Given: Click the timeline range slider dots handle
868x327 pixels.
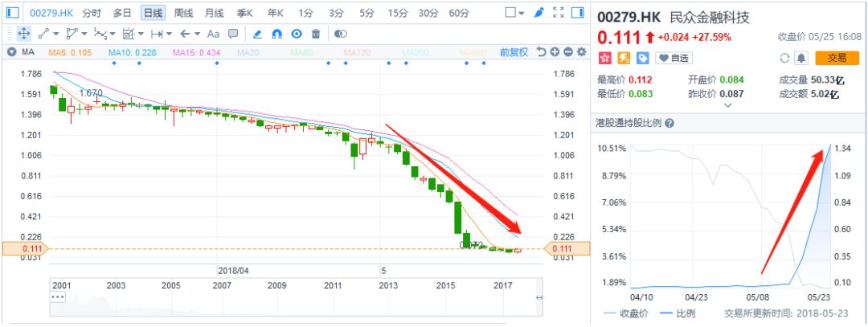Looking at the screenshot, I should (58, 297).
